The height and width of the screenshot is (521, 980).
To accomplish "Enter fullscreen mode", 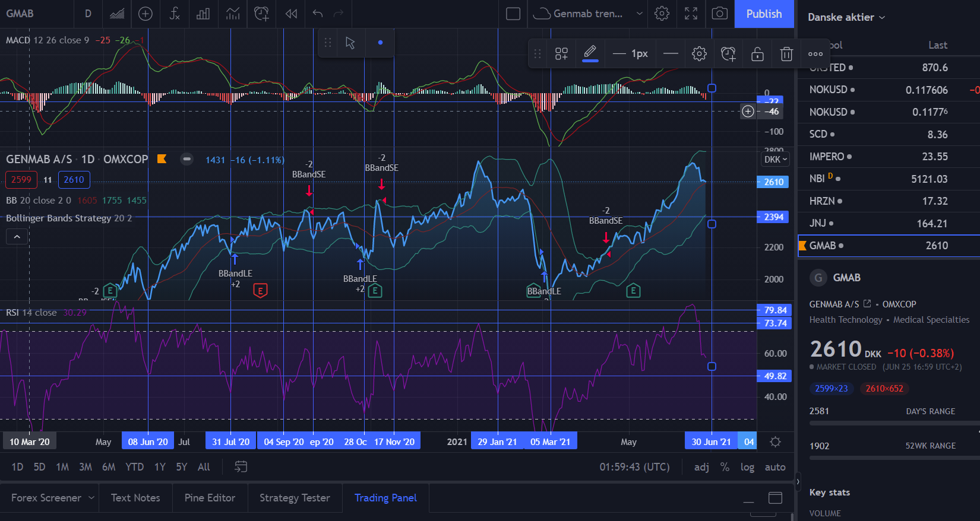I will [691, 14].
